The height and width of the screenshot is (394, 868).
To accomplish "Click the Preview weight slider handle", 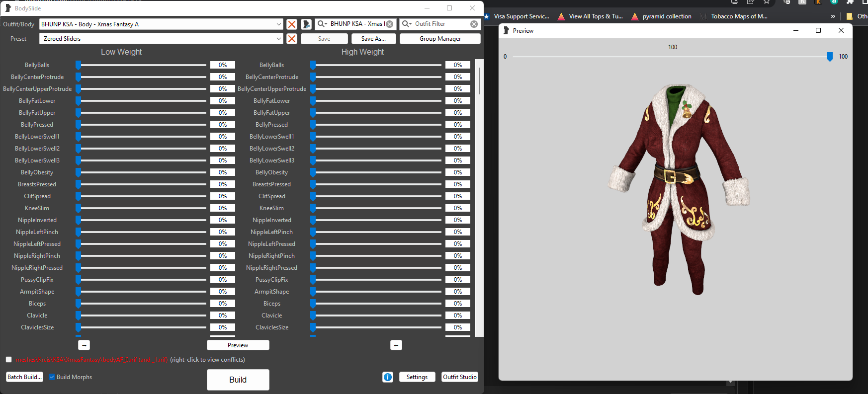I will coord(830,57).
